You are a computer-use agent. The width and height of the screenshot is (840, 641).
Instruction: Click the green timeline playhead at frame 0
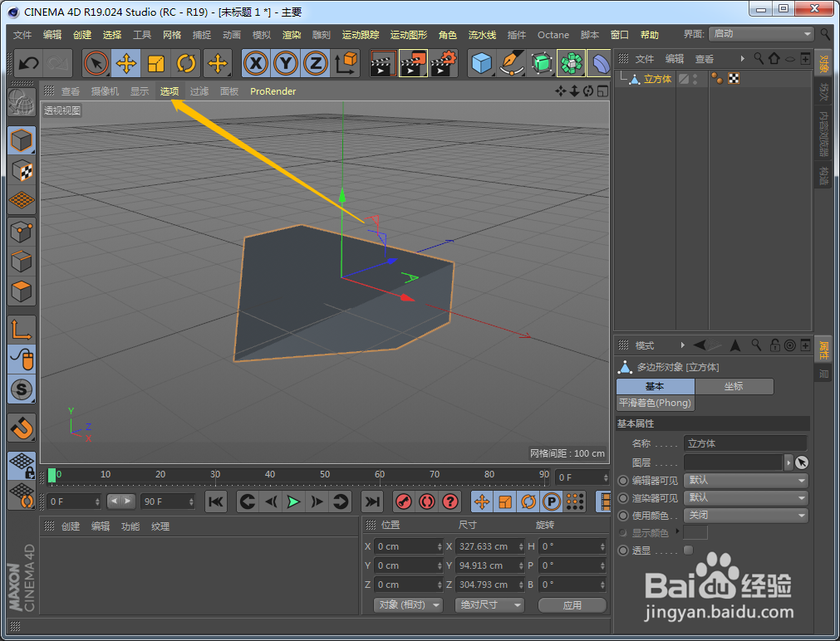(52, 475)
